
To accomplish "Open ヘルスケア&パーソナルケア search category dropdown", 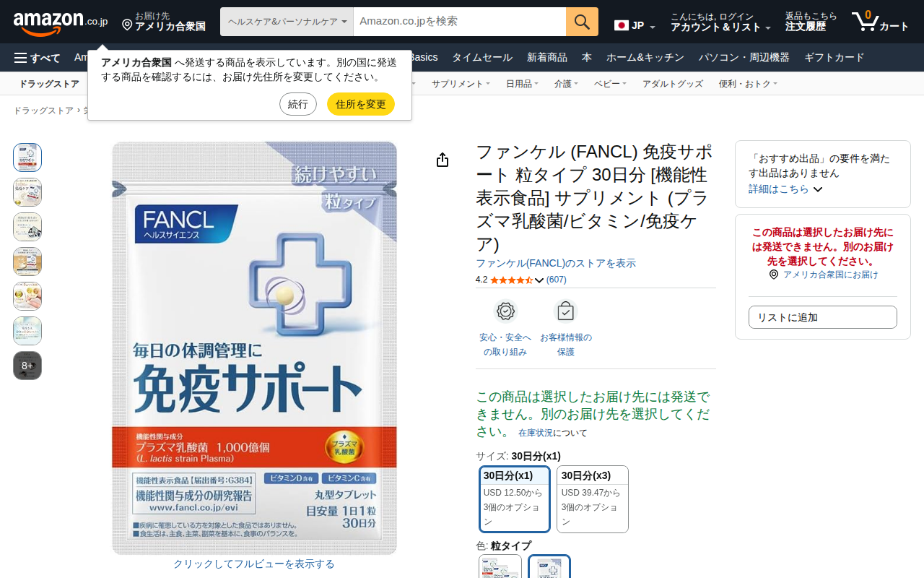I will tap(287, 22).
